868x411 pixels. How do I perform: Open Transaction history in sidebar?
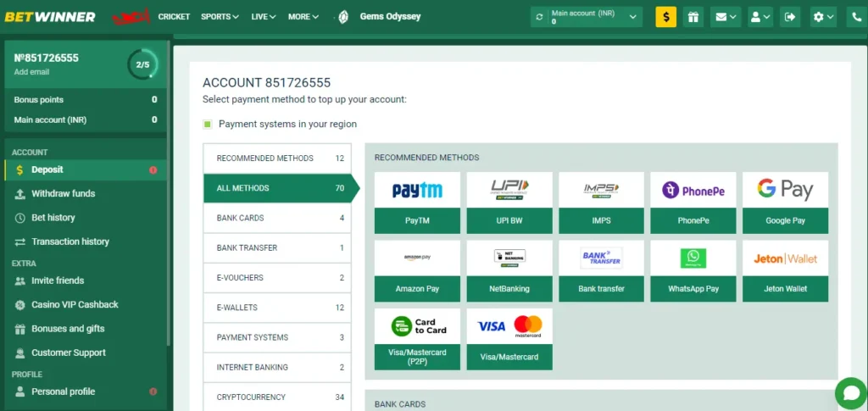pyautogui.click(x=86, y=242)
